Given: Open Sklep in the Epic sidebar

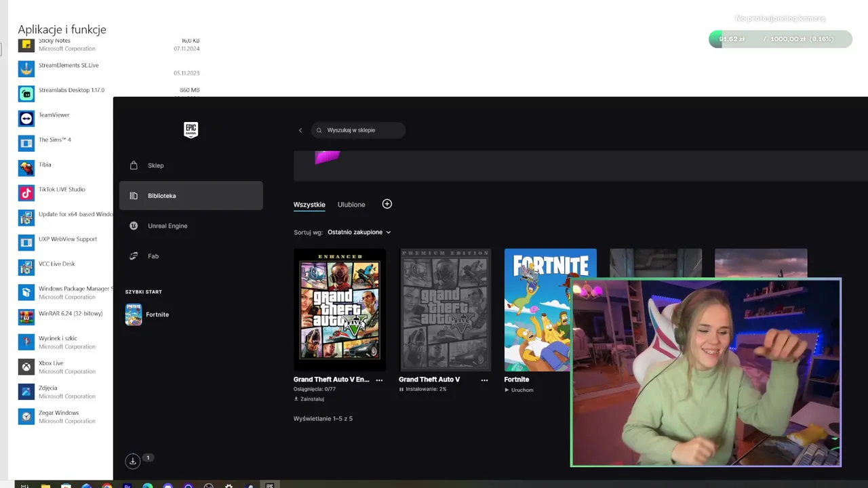Looking at the screenshot, I should pos(191,165).
